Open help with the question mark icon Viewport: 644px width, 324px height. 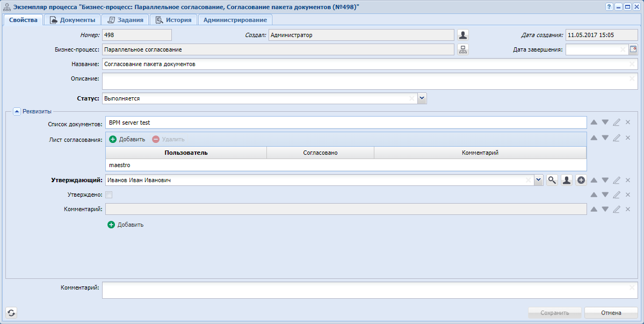click(609, 6)
